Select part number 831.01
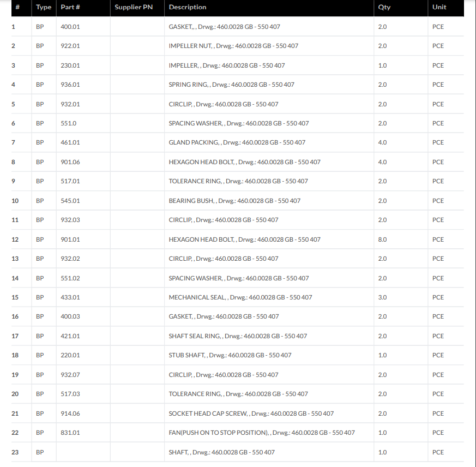 70,433
